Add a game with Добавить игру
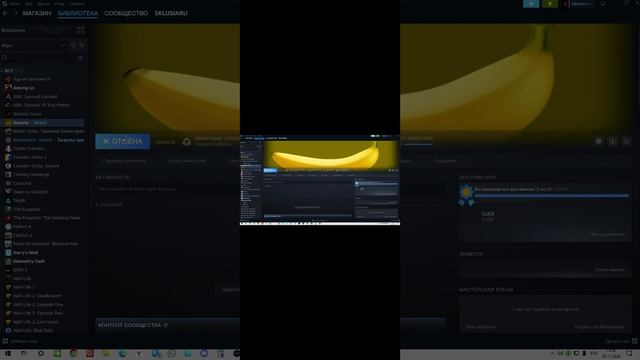The width and height of the screenshot is (640, 360). coord(20,341)
